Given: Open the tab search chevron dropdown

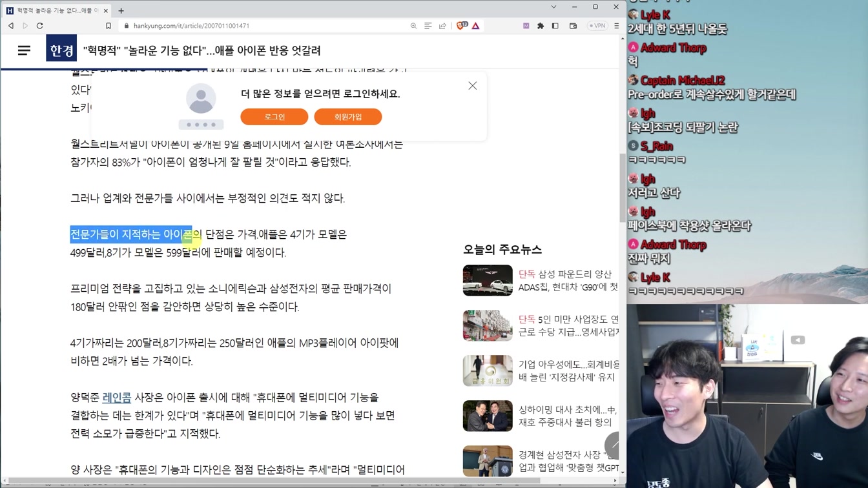Looking at the screenshot, I should point(553,7).
